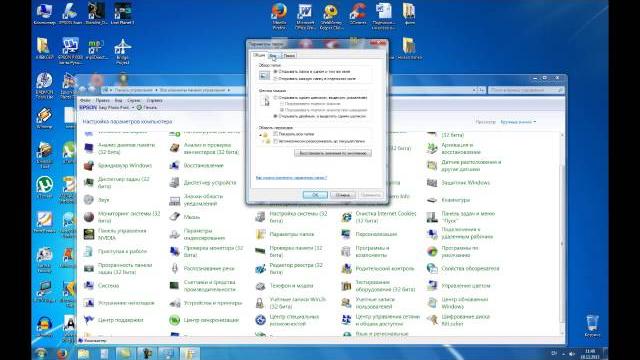Viewport: 640px width, 360px height.
Task: Click the restore defaults button
Action: pos(333,153)
